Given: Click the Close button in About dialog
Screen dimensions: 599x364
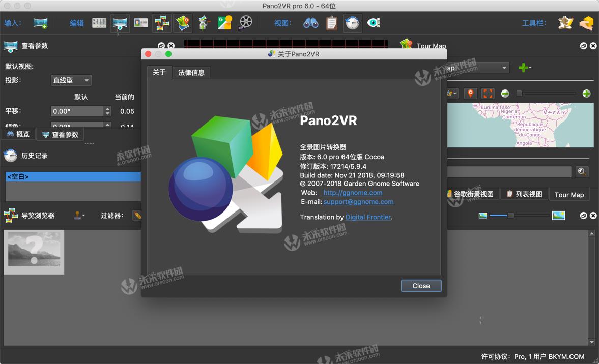Looking at the screenshot, I should pos(421,286).
